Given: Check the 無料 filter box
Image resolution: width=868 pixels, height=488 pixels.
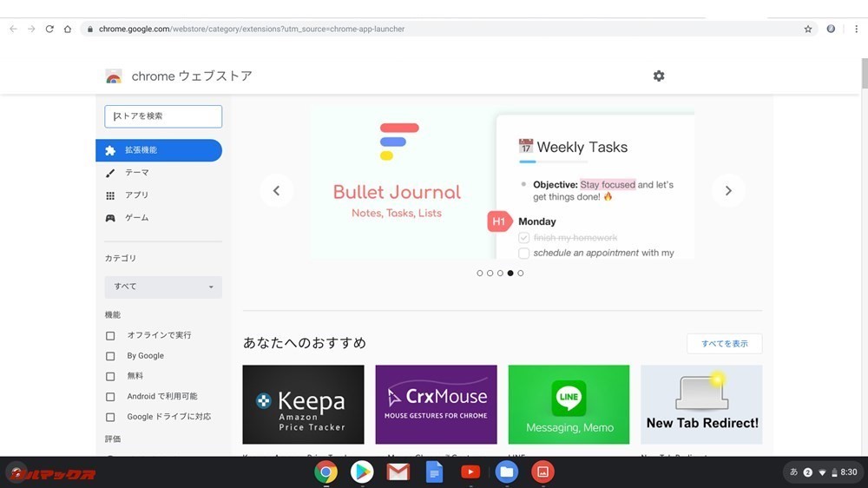Looking at the screenshot, I should (111, 377).
